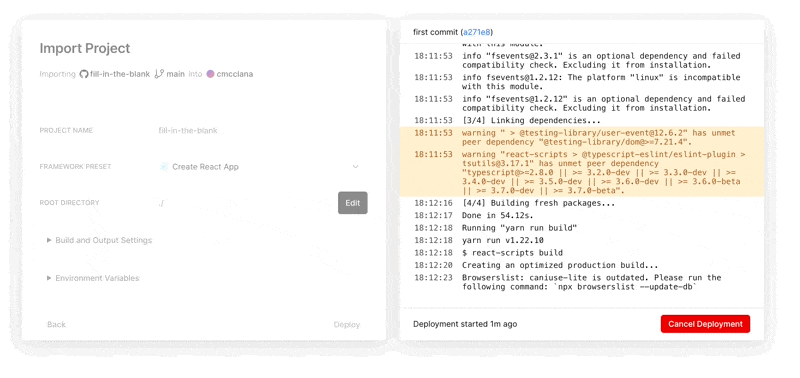Expand Build and Output Settings
This screenshot has width=800, height=378.
point(99,240)
